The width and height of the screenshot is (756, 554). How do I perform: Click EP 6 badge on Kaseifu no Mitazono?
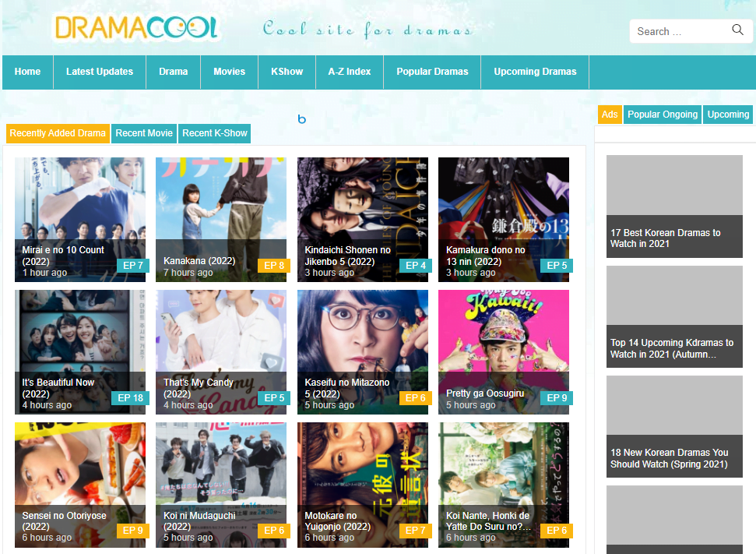416,398
